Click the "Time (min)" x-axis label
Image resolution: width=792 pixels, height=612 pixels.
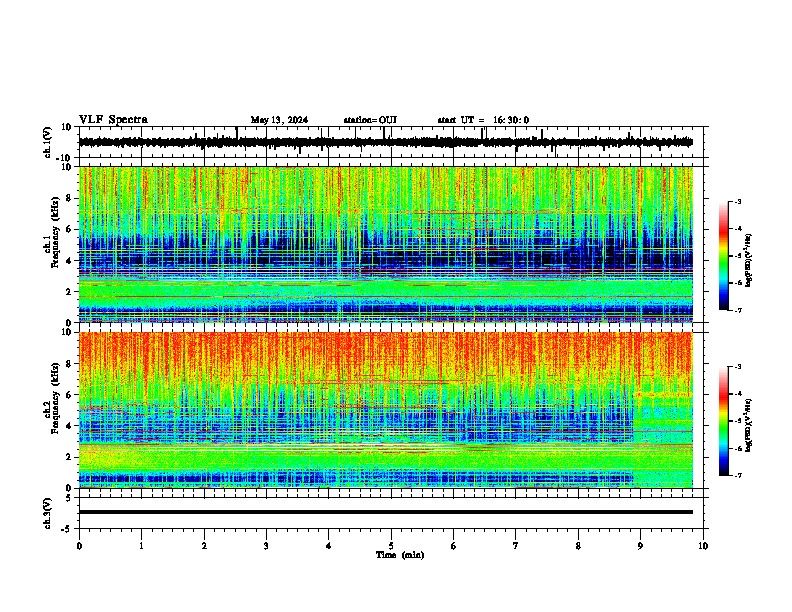coord(400,555)
